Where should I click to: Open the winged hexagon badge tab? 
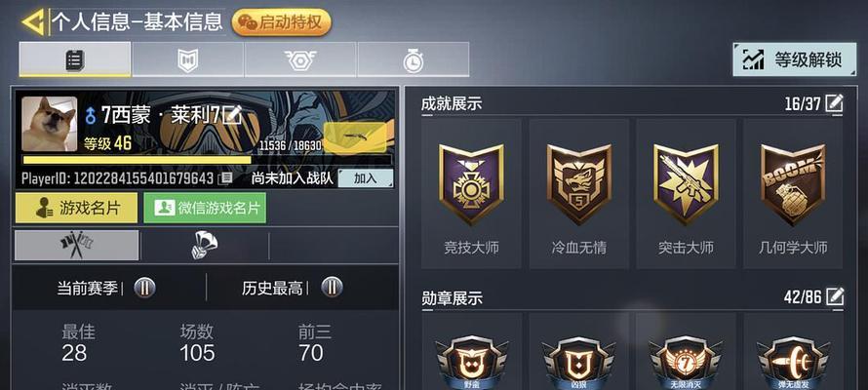pyautogui.click(x=300, y=59)
